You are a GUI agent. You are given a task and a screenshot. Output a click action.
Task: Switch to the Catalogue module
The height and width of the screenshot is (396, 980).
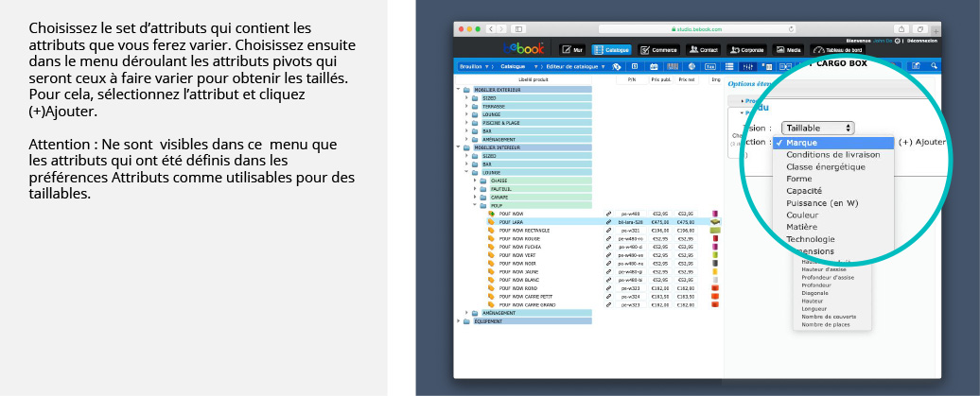pyautogui.click(x=611, y=49)
